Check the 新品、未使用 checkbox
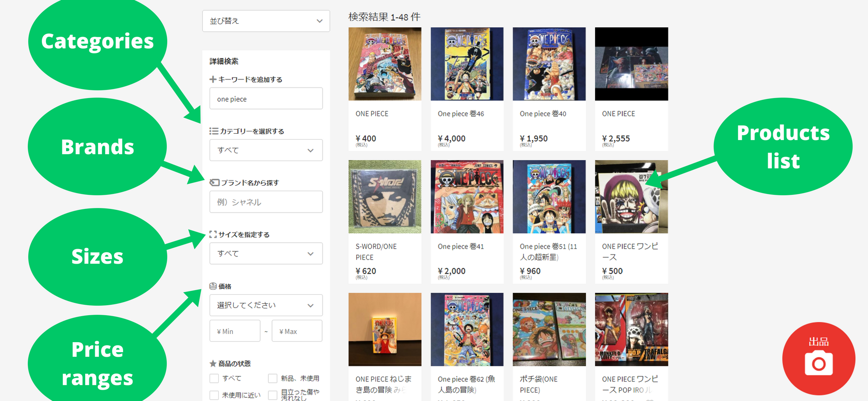Viewport: 868px width, 401px height. 272,378
